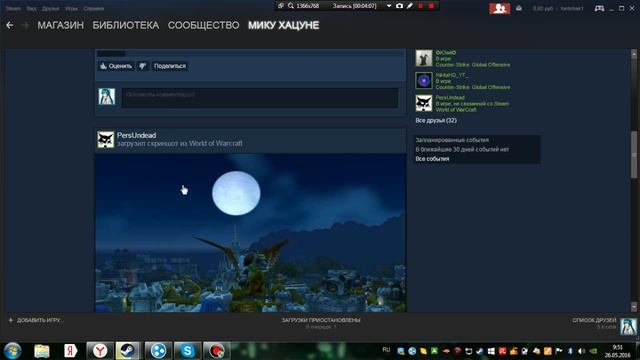Open PersUndead's avatar on the screenshot post
This screenshot has width=640, height=360.
pos(106,139)
